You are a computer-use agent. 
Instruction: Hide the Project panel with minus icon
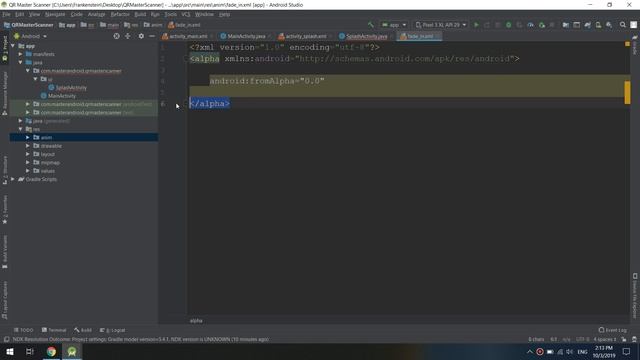tap(152, 36)
